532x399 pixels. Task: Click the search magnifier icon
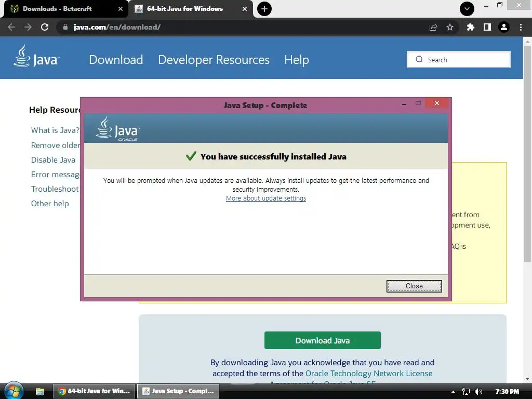pos(419,59)
